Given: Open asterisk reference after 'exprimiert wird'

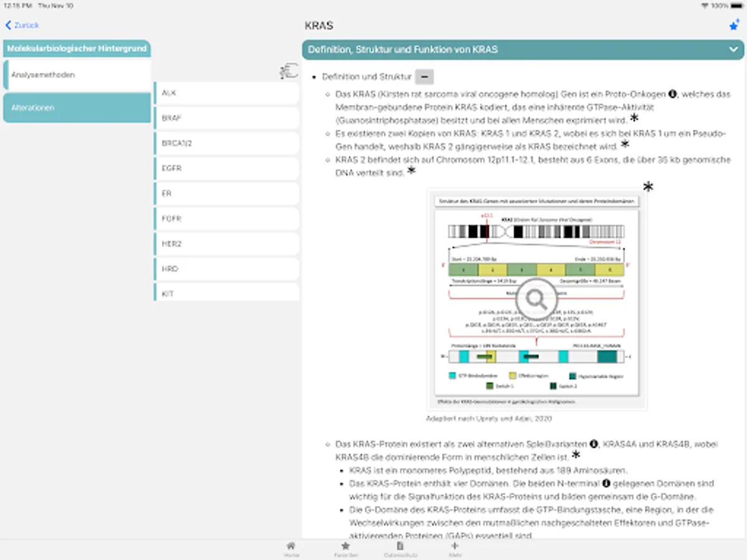Looking at the screenshot, I should tap(634, 118).
